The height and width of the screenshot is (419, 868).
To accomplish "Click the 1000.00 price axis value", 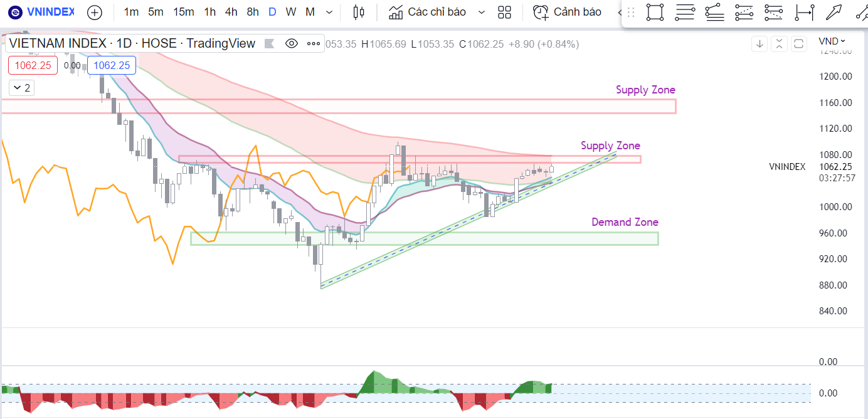I will 836,207.
